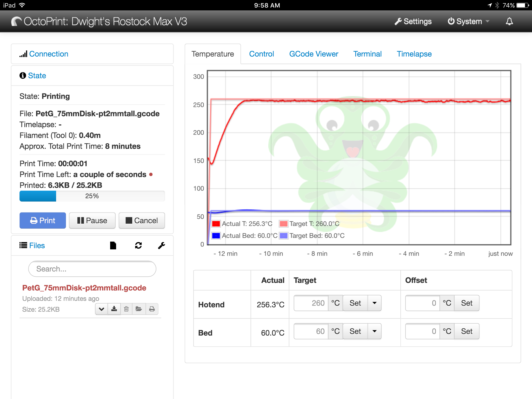Open the Terminal tab
Screen dimensions: 532x399
tap(367, 54)
